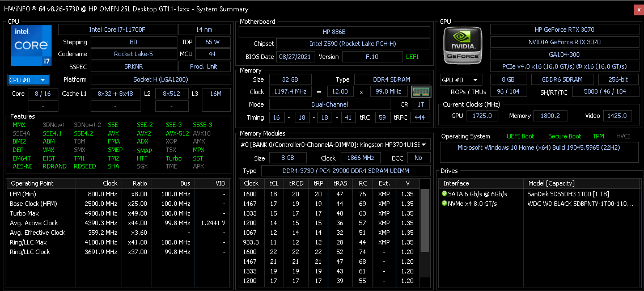Click the module clock 1866 MHz field
This screenshot has height=291, width=644.
361,158
